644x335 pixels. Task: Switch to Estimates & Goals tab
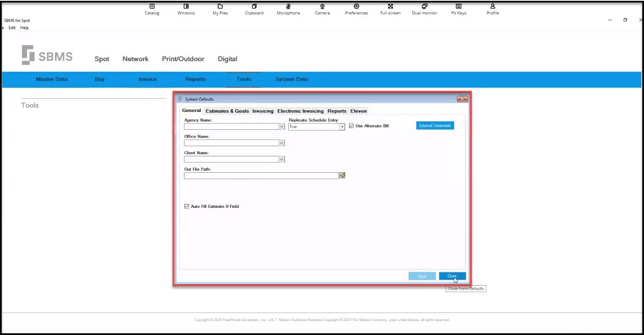pos(227,111)
